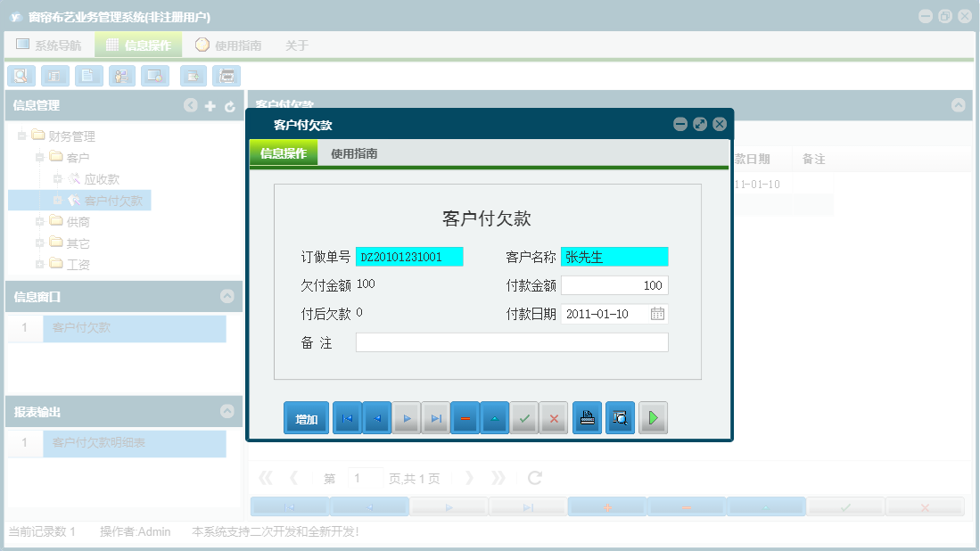Select the search tool in the top toolbar
The width and height of the screenshot is (980, 551).
point(21,76)
